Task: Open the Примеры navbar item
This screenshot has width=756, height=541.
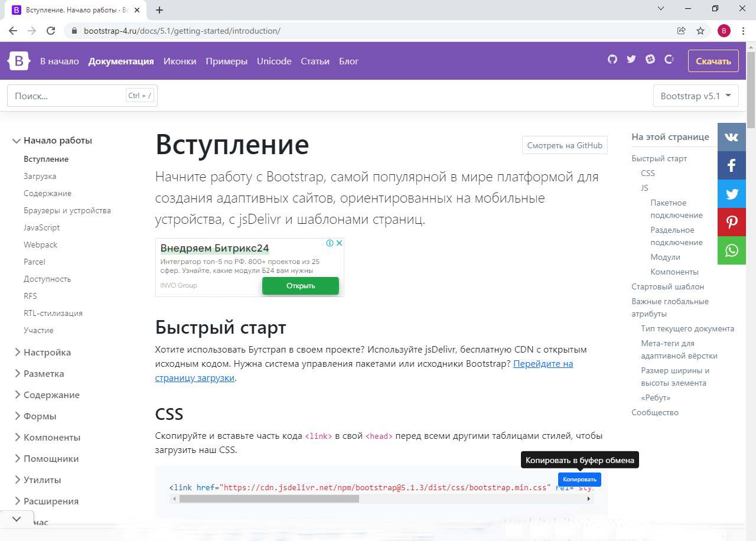Action: point(226,61)
